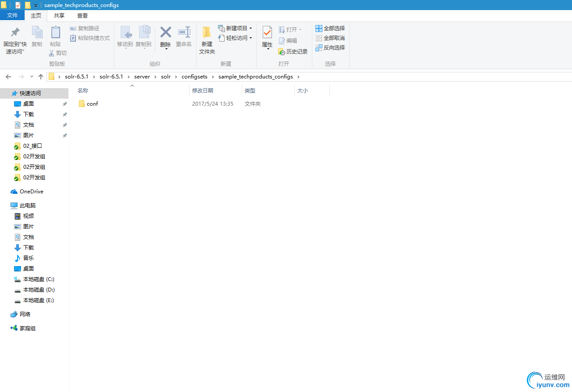Click the 粘贴 (paste) clipboard icon

(55, 32)
